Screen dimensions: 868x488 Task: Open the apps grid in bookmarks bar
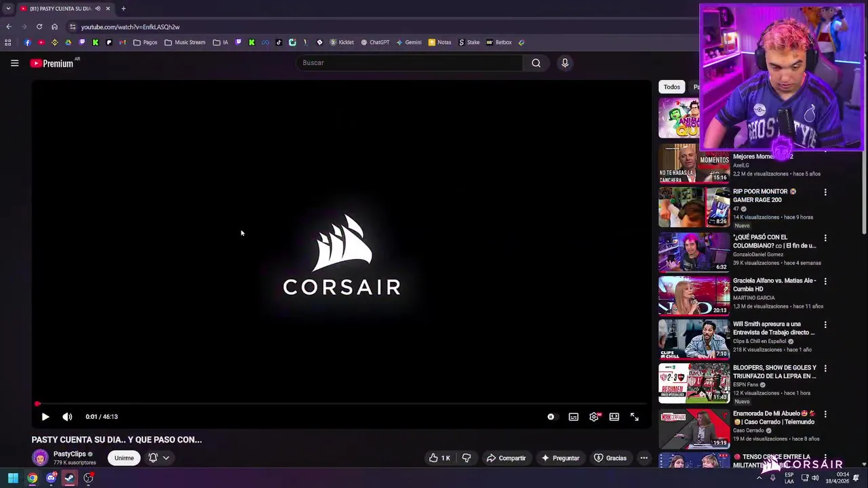pyautogui.click(x=7, y=42)
